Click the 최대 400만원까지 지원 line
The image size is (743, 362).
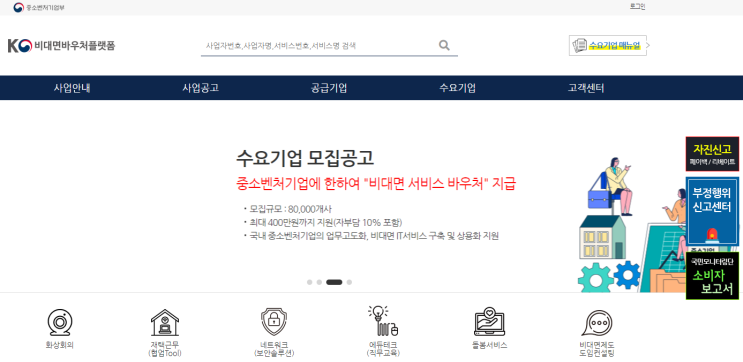pos(323,222)
